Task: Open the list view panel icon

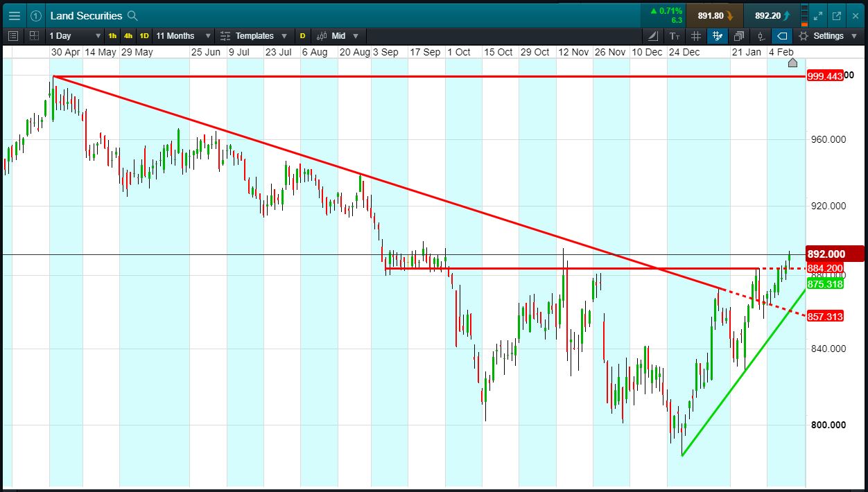Action: tap(13, 35)
